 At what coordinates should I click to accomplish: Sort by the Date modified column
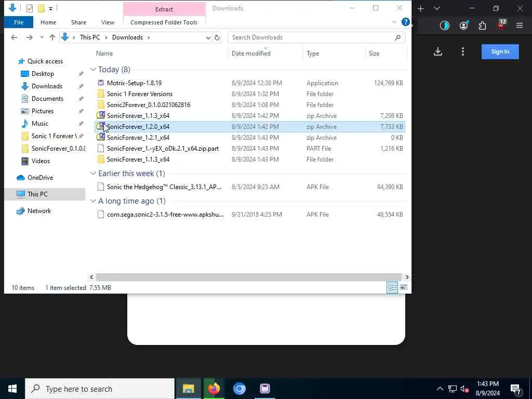click(251, 54)
